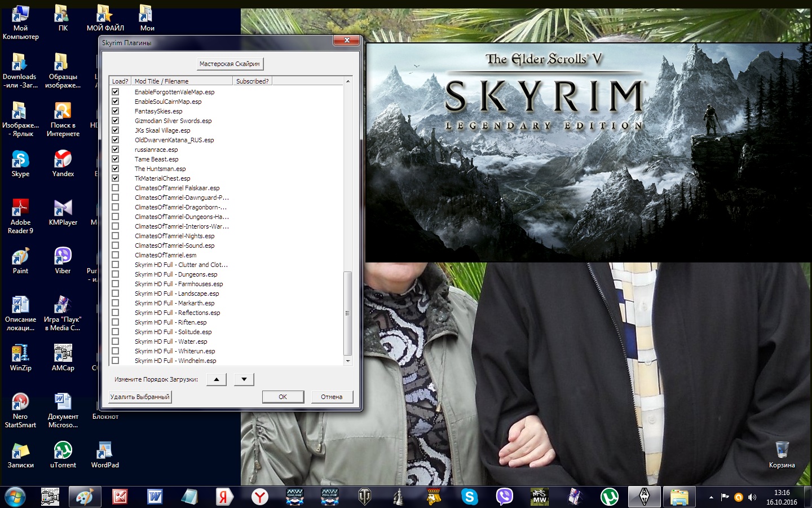The width and height of the screenshot is (812, 508).
Task: Show hidden system tray icons
Action: click(x=711, y=497)
